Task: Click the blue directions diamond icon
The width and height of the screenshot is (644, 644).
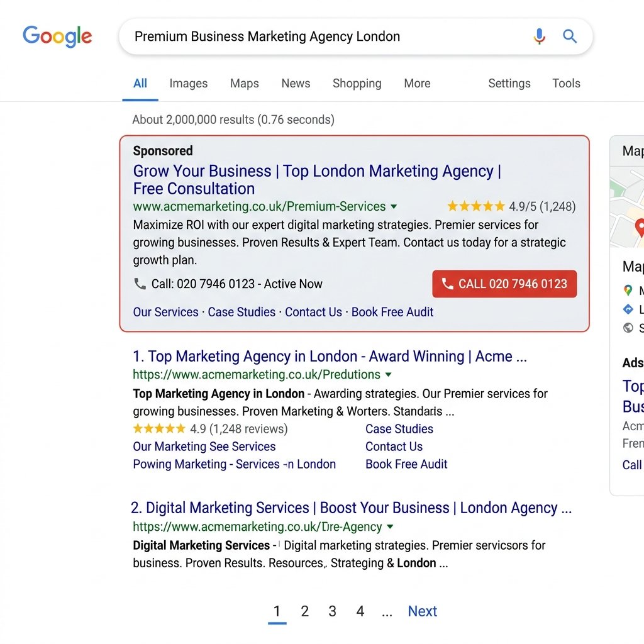Action: [x=628, y=309]
